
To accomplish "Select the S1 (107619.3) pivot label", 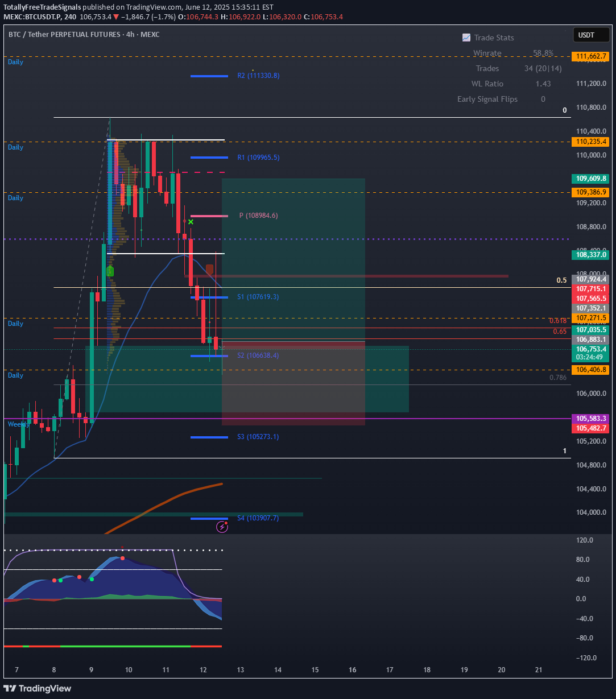I will click(x=258, y=297).
